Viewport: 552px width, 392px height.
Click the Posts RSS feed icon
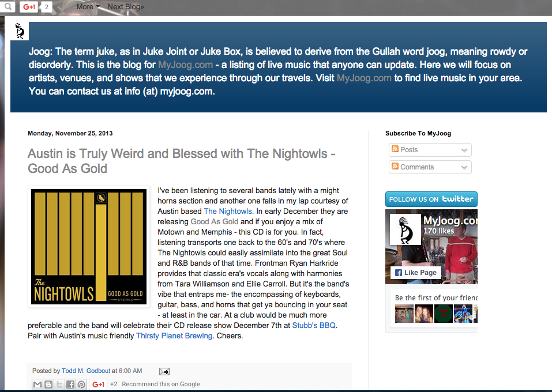(395, 149)
